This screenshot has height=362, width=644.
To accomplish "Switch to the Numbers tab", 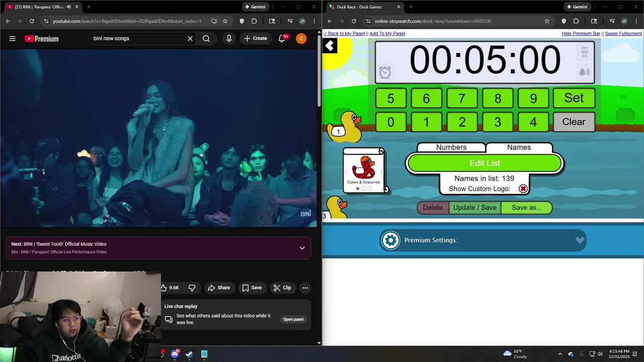I will click(451, 147).
